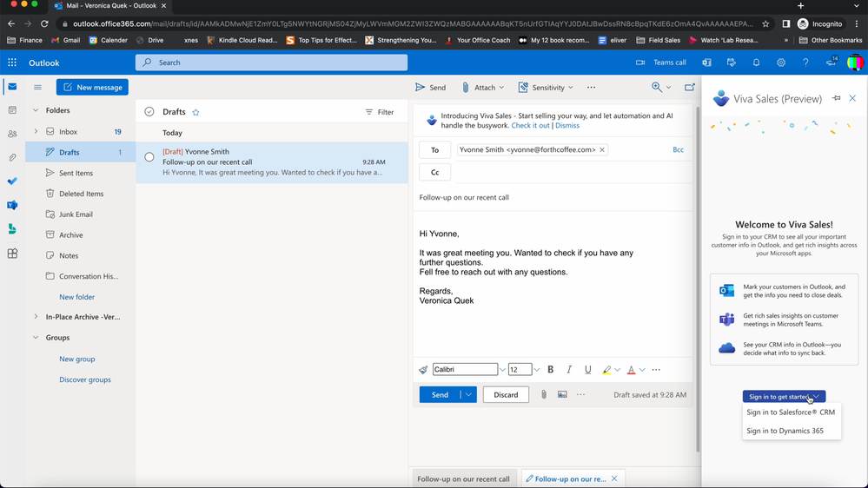The height and width of the screenshot is (488, 868).
Task: Apply red font color
Action: 631,370
